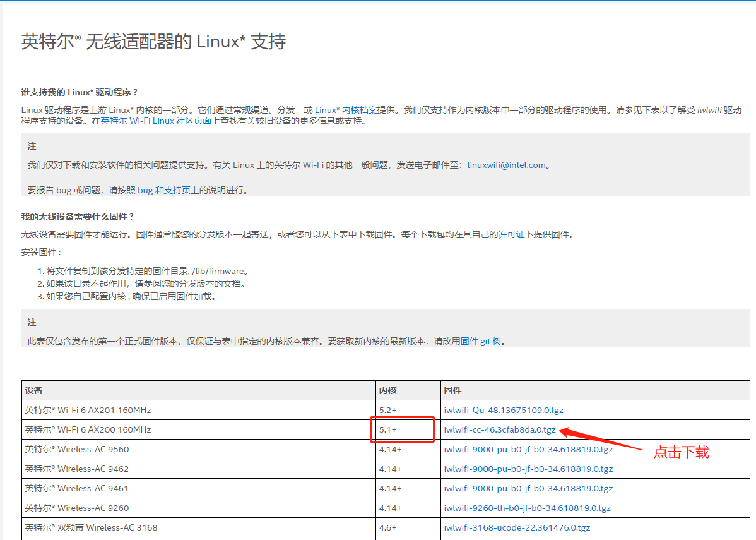
Task: Click the linuxwifi@intel.com email link
Action: click(x=507, y=165)
